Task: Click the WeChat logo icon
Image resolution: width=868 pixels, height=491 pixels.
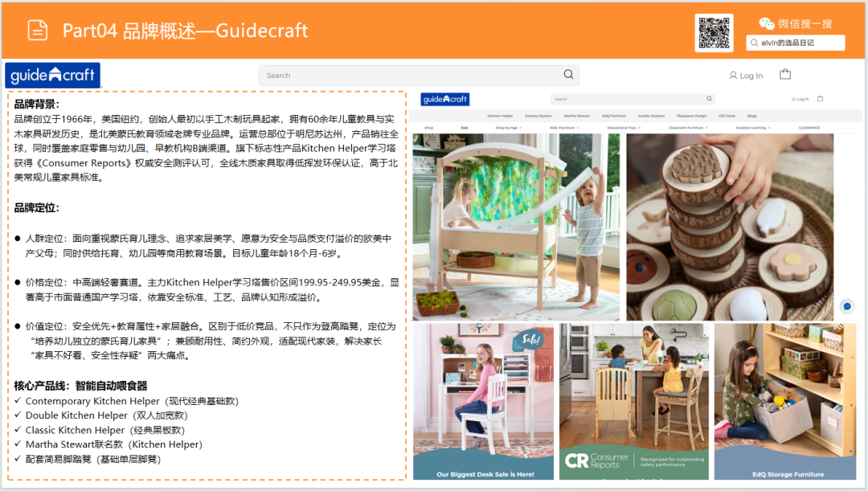Action: (x=767, y=23)
